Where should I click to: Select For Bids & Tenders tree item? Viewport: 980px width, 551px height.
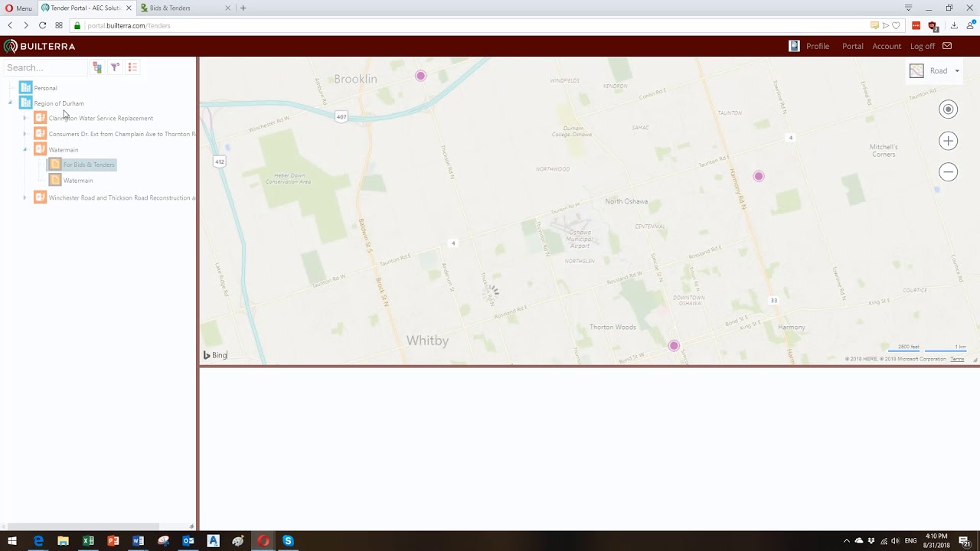click(89, 165)
